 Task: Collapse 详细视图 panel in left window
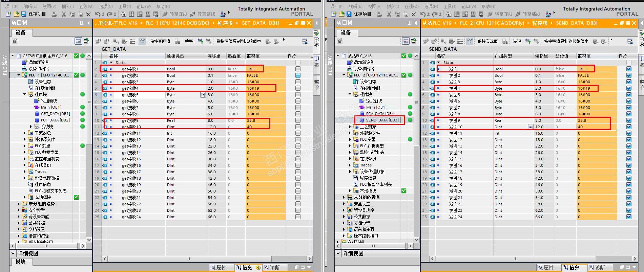coord(13,253)
